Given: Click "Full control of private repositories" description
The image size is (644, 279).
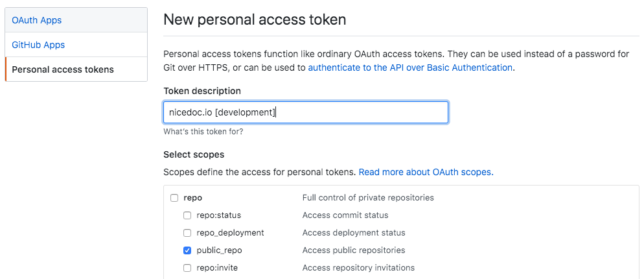Looking at the screenshot, I should [368, 198].
